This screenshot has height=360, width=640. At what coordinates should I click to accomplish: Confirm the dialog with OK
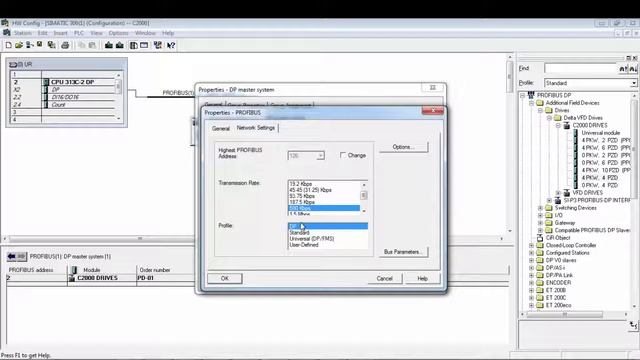tap(225, 278)
